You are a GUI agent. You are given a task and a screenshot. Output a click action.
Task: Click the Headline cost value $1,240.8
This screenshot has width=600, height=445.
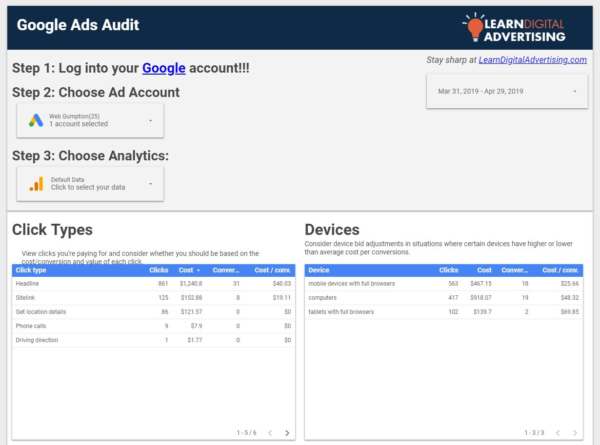191,284
